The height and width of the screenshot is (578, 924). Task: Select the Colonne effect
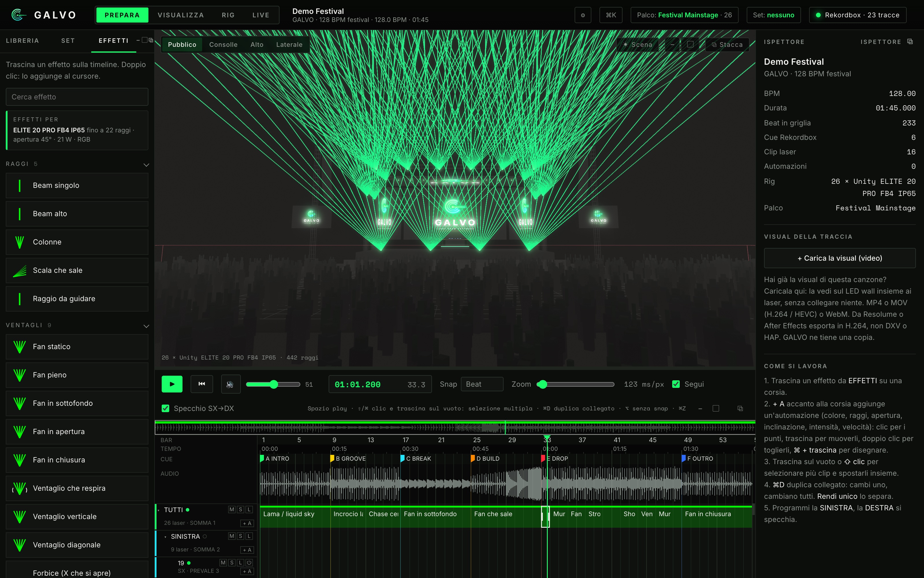(77, 242)
